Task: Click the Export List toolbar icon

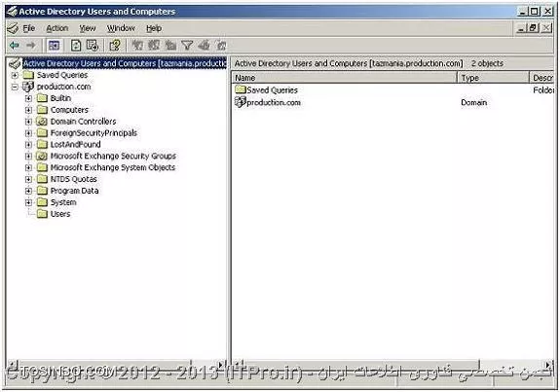Action: pos(93,46)
